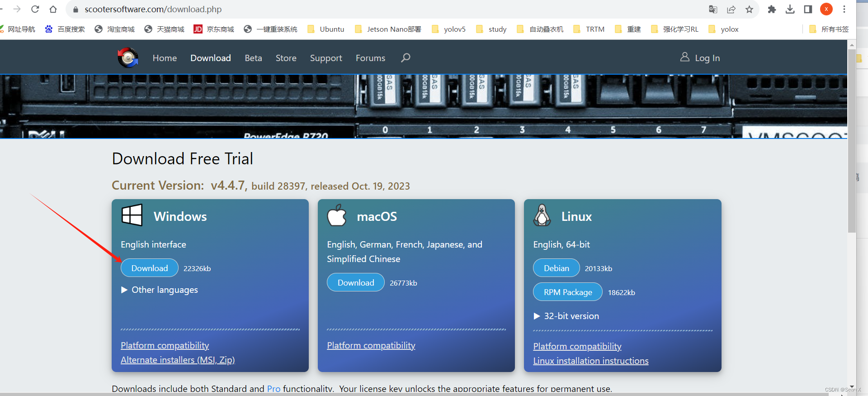Download the Debian package
The image size is (868, 396).
click(x=557, y=268)
